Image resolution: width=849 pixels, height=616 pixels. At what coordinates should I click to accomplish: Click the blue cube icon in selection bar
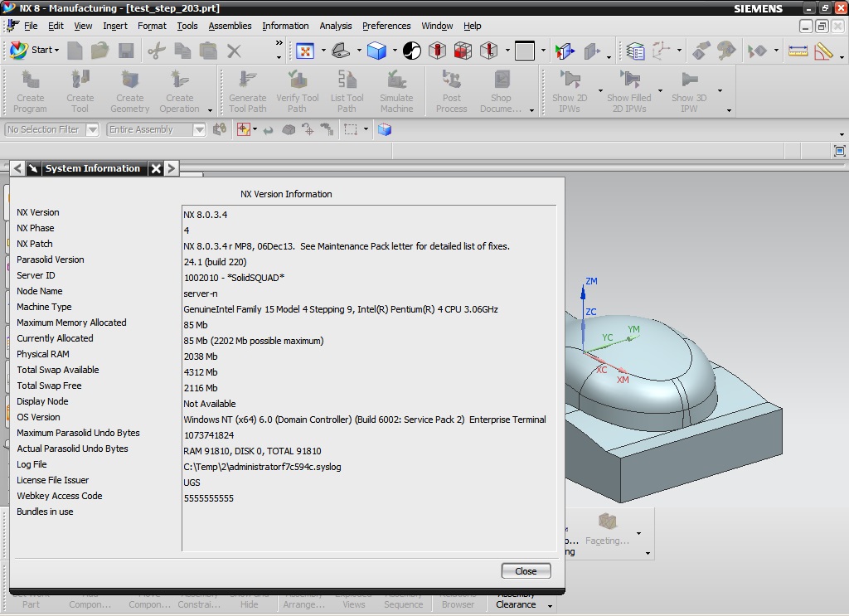pyautogui.click(x=385, y=130)
